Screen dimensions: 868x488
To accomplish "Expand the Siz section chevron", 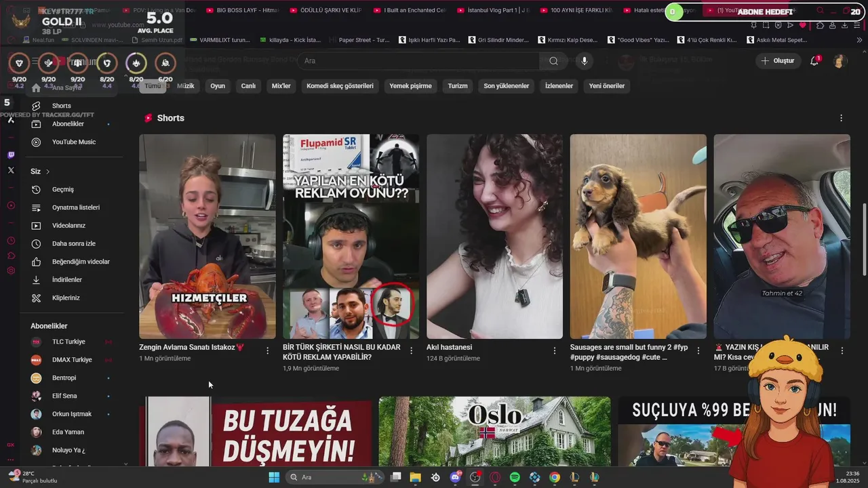I will [47, 171].
